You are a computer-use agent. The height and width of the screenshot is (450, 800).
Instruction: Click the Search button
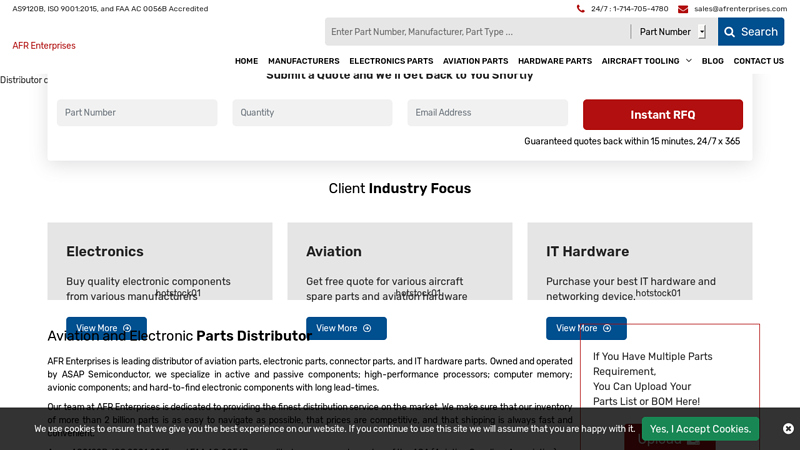point(751,32)
